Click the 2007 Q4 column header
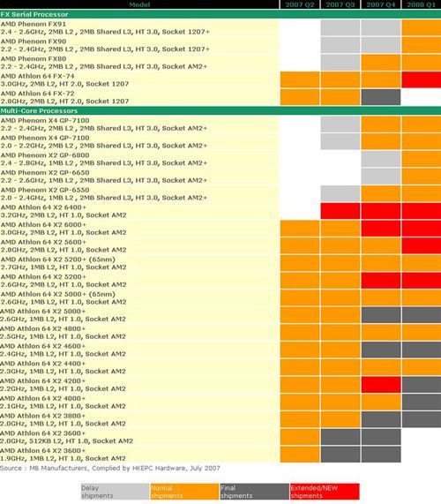Image resolution: width=441 pixels, height=504 pixels. (381, 4)
